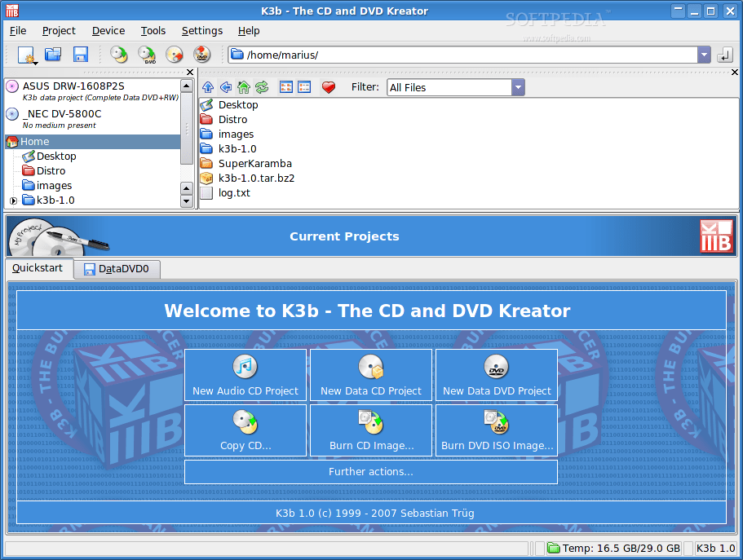
Task: Reload the file list with green refresh icon
Action: (x=262, y=87)
